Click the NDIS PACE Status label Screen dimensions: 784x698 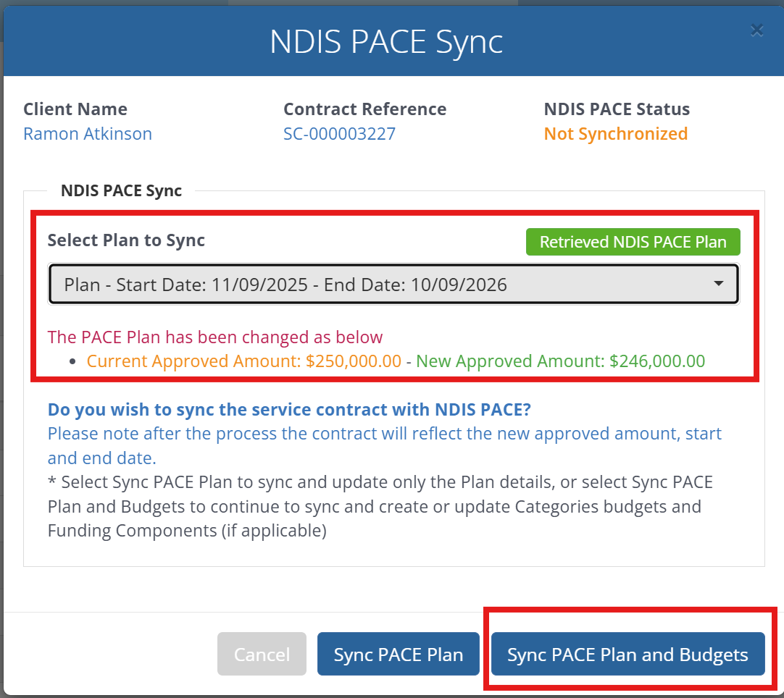point(617,109)
